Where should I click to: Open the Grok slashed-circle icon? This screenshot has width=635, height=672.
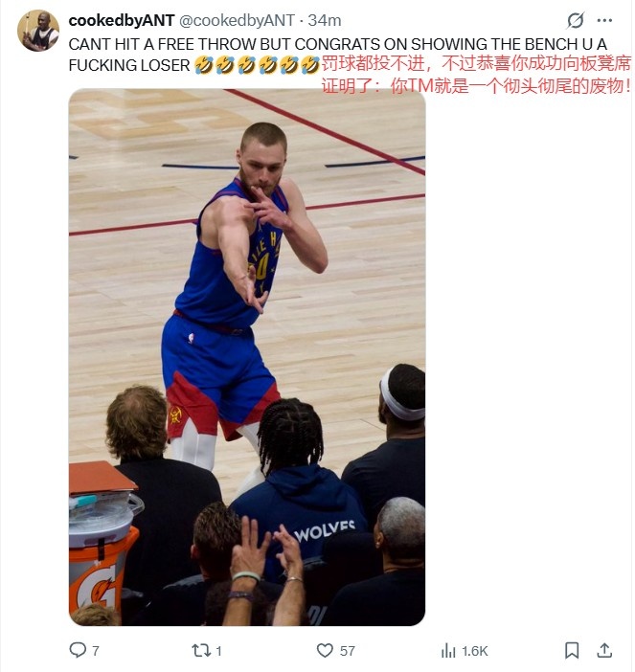click(575, 20)
